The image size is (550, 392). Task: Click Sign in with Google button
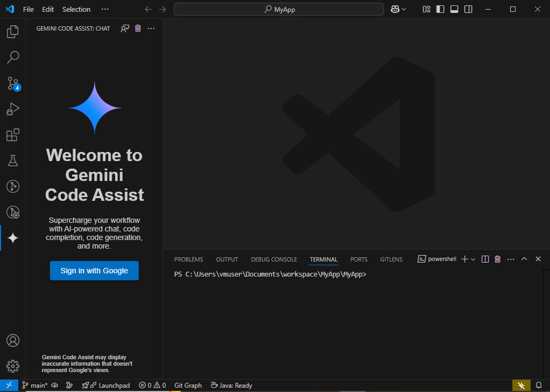pos(95,271)
